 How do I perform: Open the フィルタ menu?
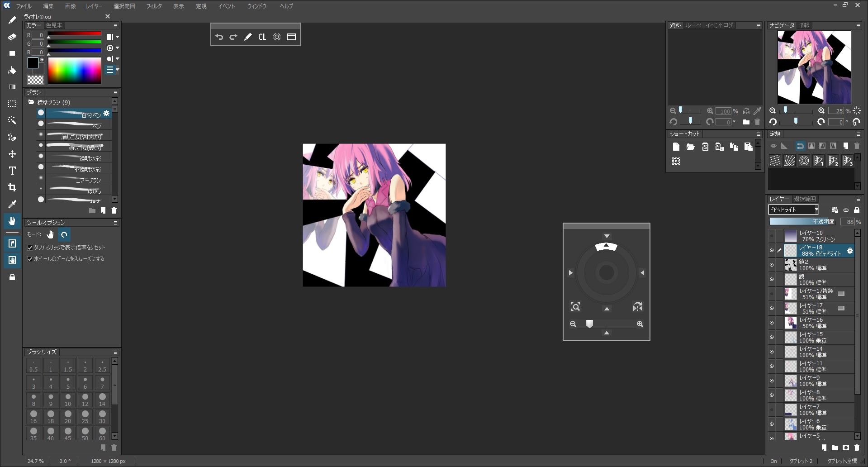tap(154, 6)
